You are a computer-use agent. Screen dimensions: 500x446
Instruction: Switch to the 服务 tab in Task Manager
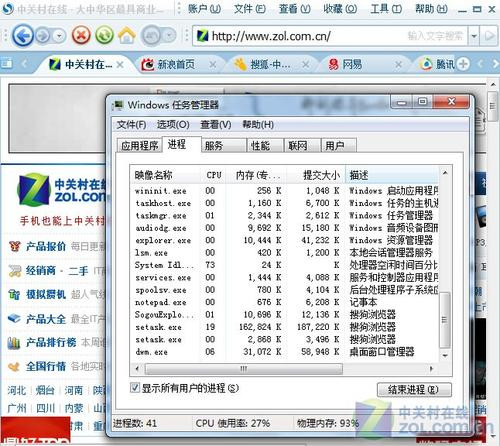[x=223, y=146]
